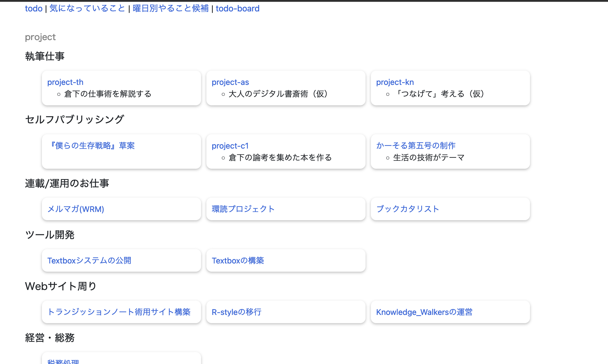
Task: Open the メルマガ(WRM) project page
Action: (x=76, y=209)
